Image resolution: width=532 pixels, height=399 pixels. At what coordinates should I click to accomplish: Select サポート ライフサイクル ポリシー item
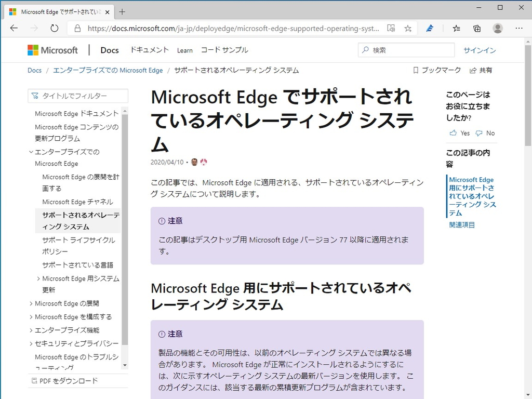(79, 246)
